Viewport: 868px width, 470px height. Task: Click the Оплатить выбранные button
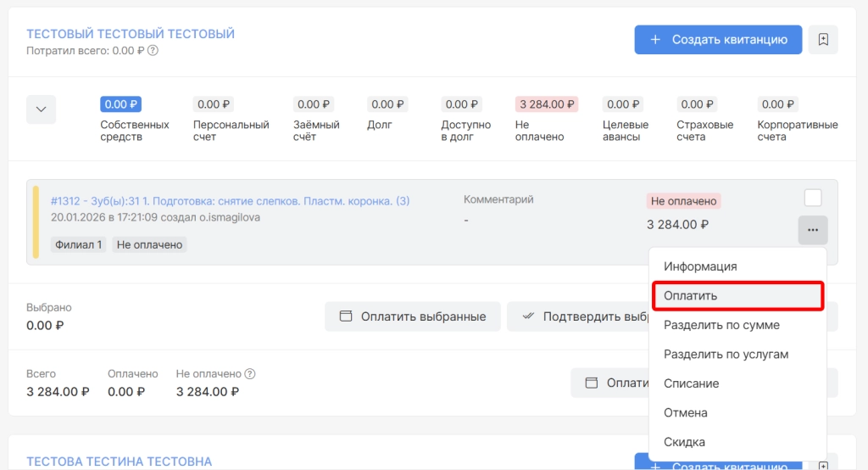coord(413,316)
